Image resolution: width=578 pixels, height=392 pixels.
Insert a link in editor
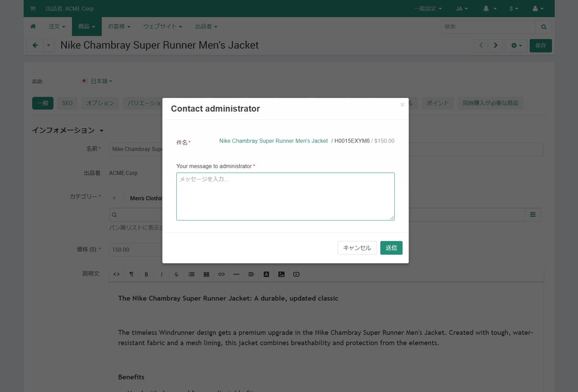[x=221, y=274]
